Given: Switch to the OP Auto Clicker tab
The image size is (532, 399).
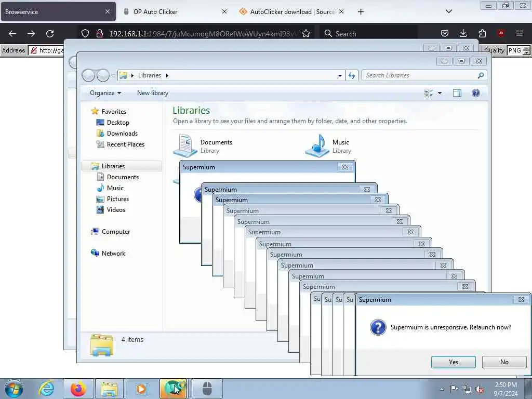Looking at the screenshot, I should coord(175,11).
